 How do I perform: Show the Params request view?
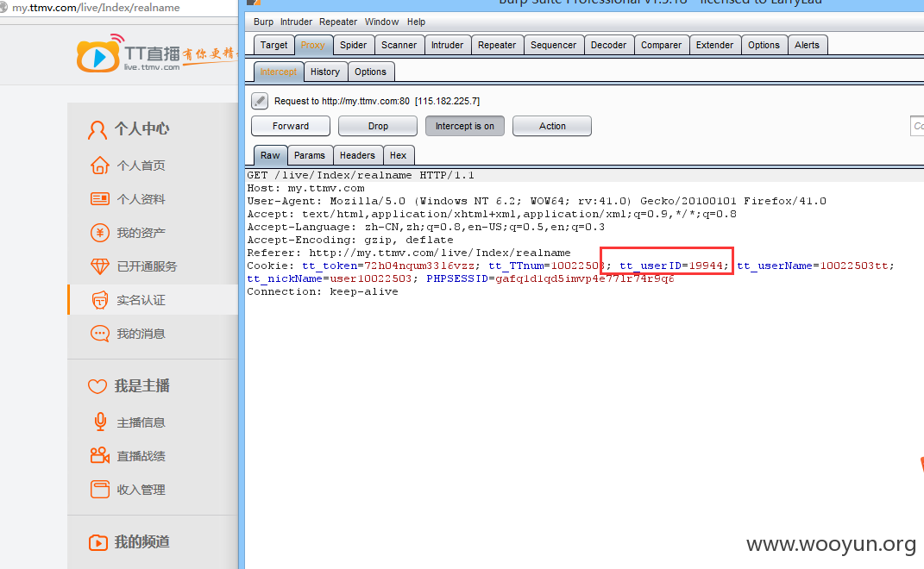point(310,155)
